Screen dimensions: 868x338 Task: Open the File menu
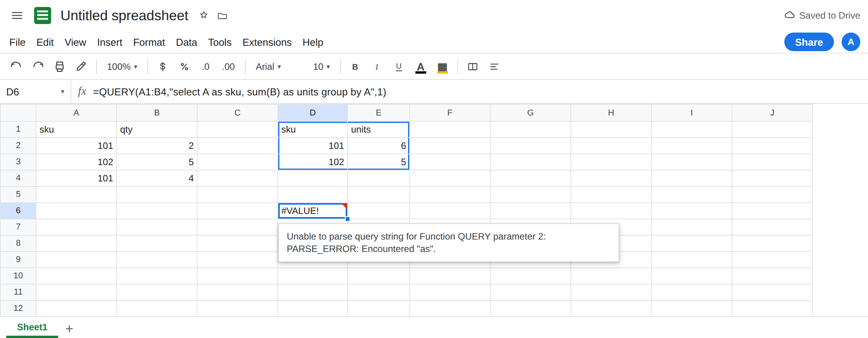(17, 42)
